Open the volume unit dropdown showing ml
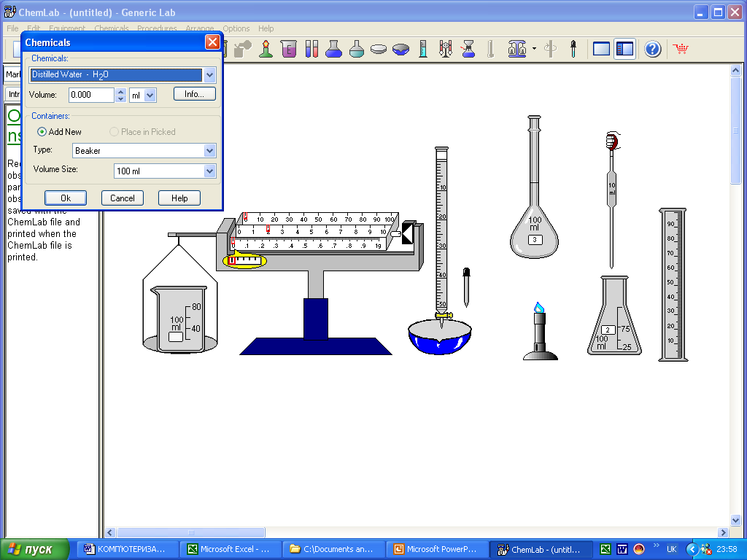Viewport: 747px width, 560px height. [x=150, y=96]
